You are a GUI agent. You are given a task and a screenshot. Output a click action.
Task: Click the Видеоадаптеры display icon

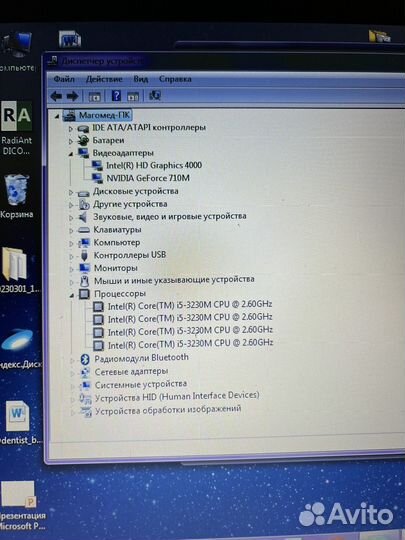[84, 153]
